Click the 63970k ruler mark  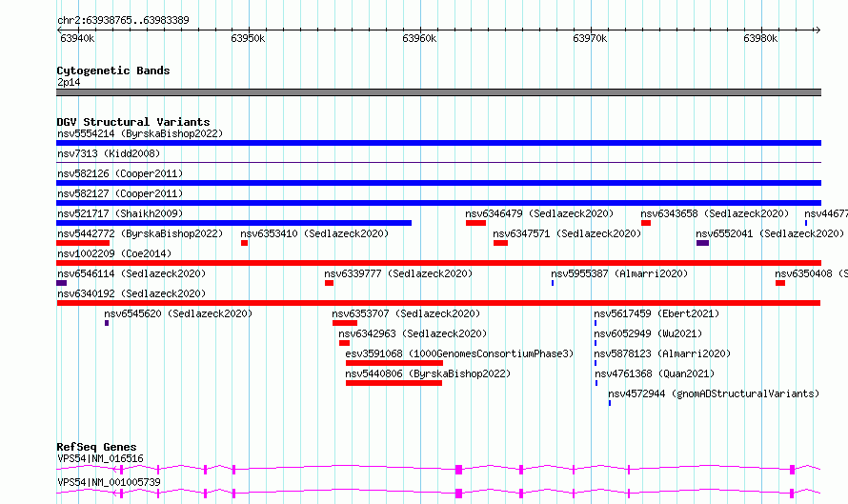[590, 38]
